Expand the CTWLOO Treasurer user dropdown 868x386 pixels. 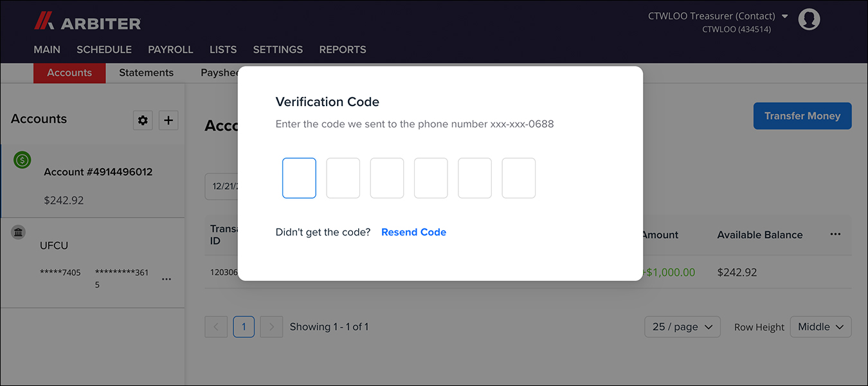[x=784, y=16]
